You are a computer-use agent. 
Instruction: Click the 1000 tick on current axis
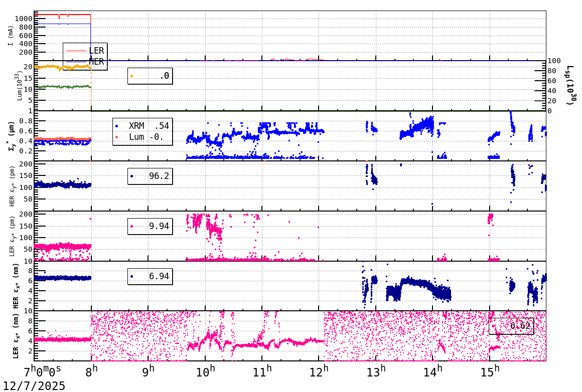(x=24, y=19)
